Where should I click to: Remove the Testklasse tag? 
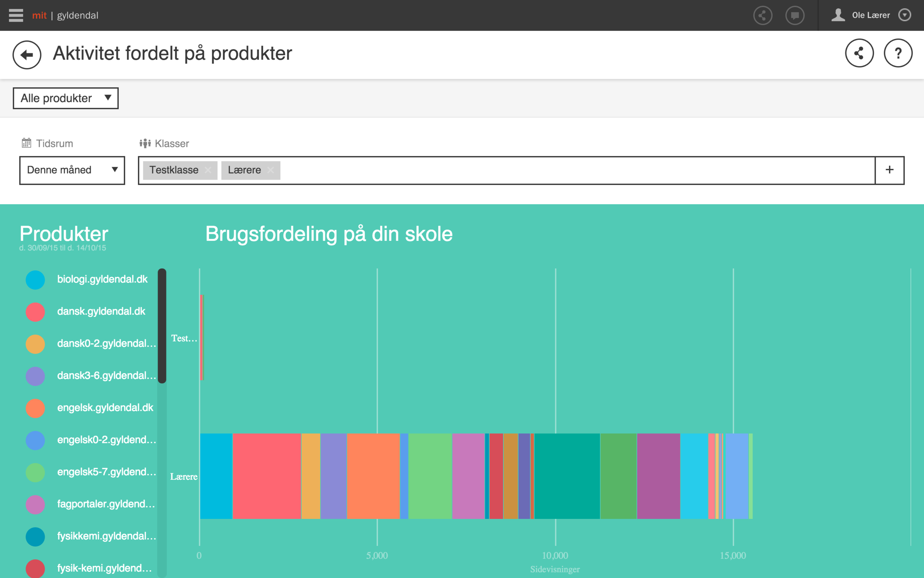click(x=208, y=170)
